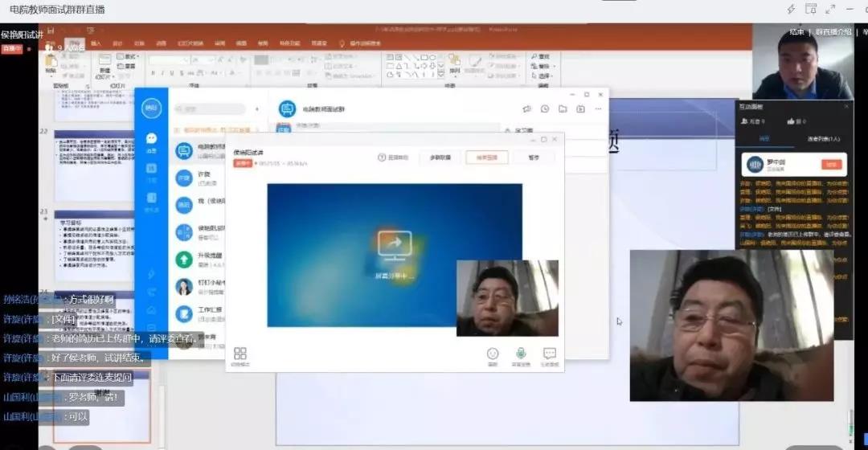Select slide 23 thumbnail 学习目标
The image size is (868, 450).
pos(95,247)
